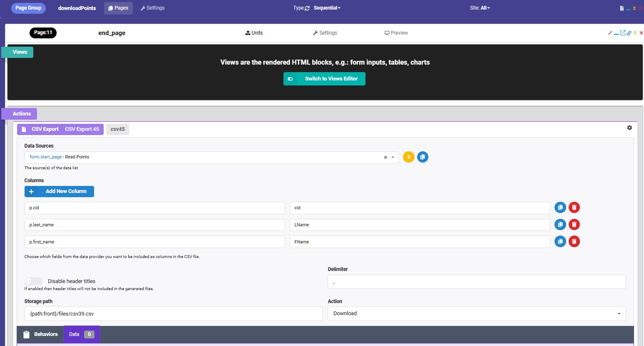The width and height of the screenshot is (644, 346).
Task: Switch to the Data tab
Action: [81, 334]
